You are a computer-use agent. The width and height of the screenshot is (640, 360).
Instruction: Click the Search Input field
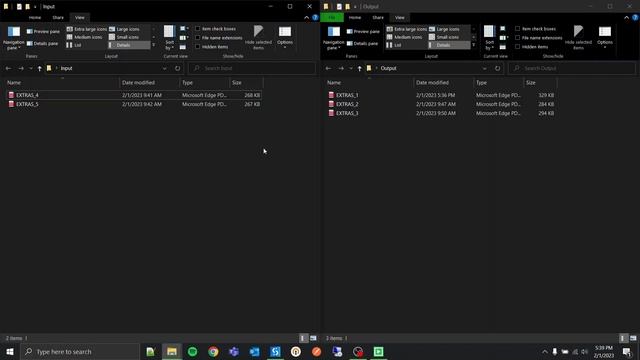pyautogui.click(x=252, y=68)
